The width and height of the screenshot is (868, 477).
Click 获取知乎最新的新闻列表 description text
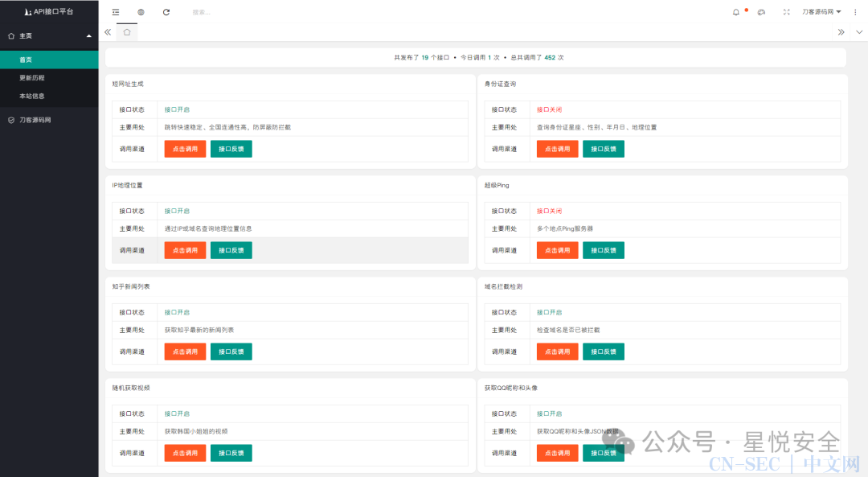[199, 330]
